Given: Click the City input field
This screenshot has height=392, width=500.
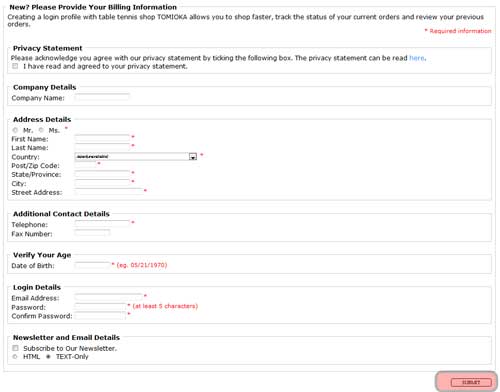Looking at the screenshot, I should pyautogui.click(x=102, y=183).
